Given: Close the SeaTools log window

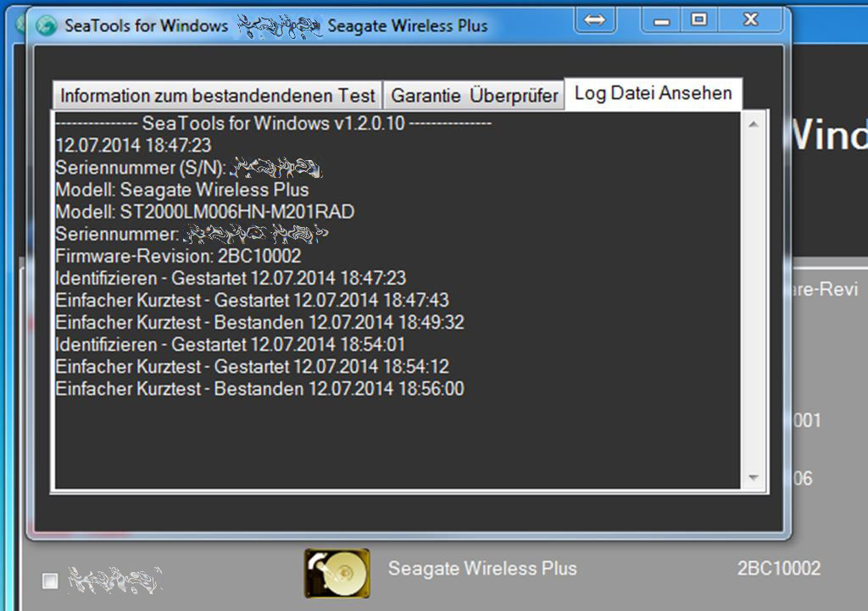Looking at the screenshot, I should click(751, 20).
